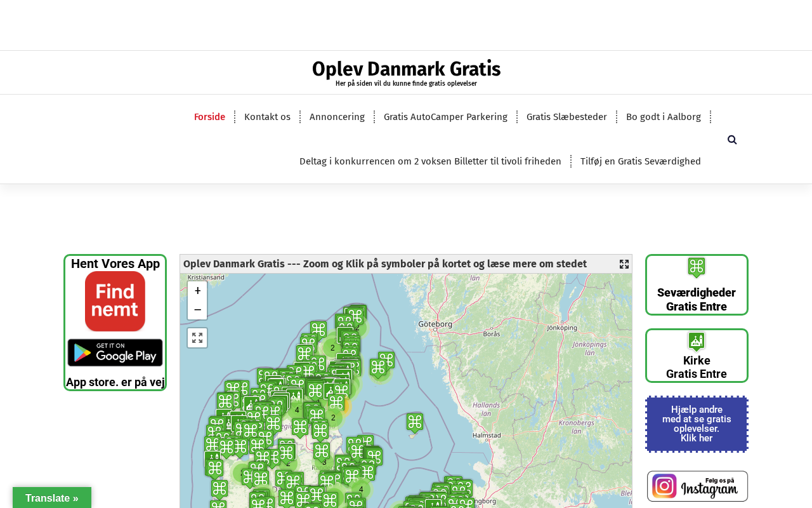Filter by Seværdigheder Gratis Entre
Viewport: 812px width, 508px height.
tap(696, 285)
